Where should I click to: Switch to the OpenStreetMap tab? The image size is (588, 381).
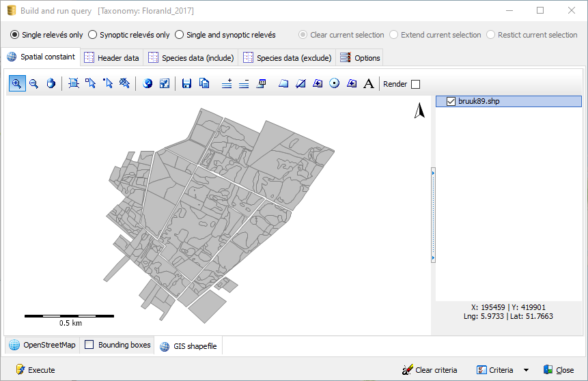click(42, 345)
